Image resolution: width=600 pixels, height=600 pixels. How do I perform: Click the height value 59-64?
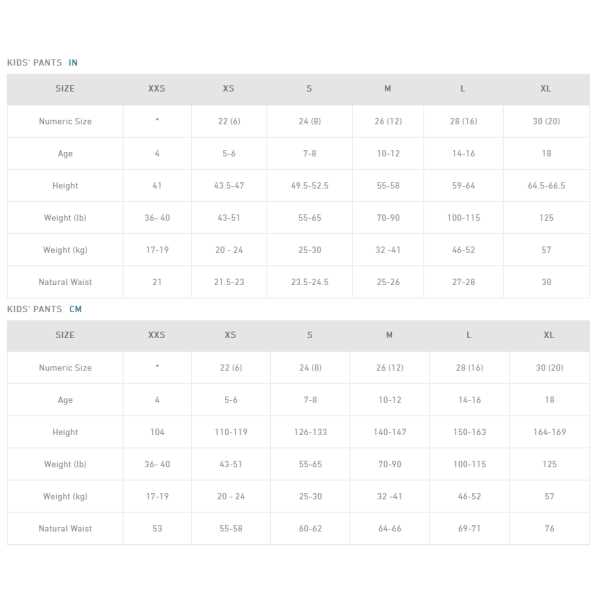(463, 186)
